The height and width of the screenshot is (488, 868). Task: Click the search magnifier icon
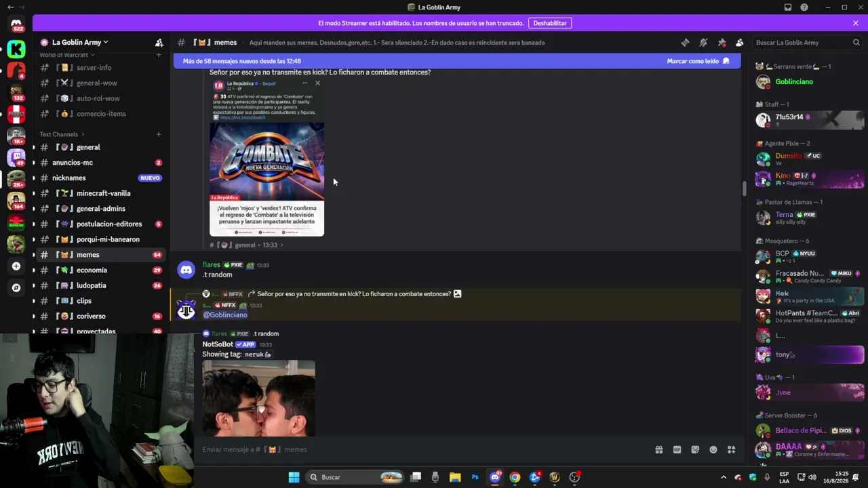coord(856,43)
